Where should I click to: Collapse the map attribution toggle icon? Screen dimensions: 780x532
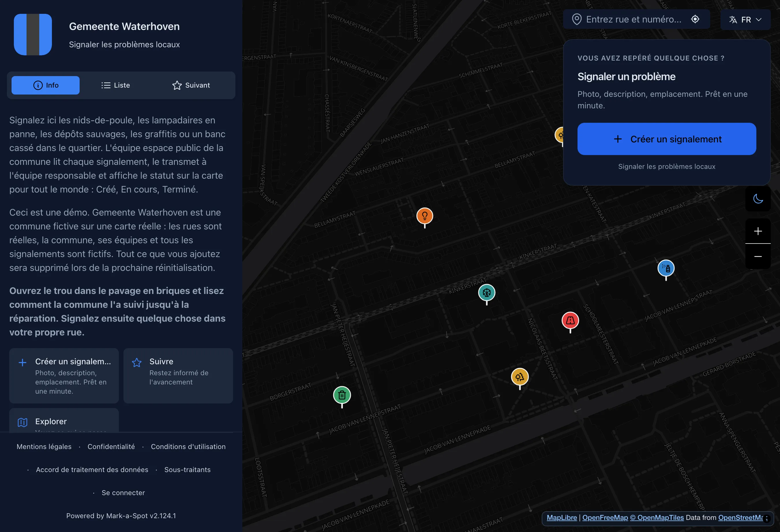(x=766, y=518)
